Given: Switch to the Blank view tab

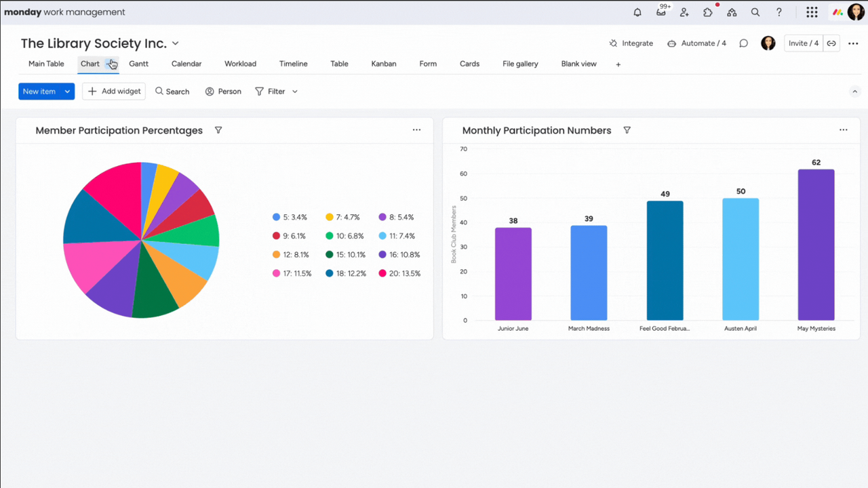Looking at the screenshot, I should pyautogui.click(x=579, y=64).
